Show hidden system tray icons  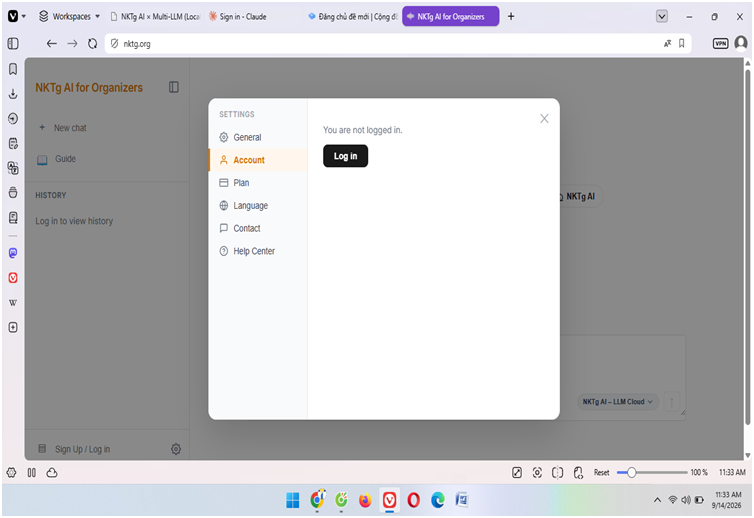click(x=657, y=500)
